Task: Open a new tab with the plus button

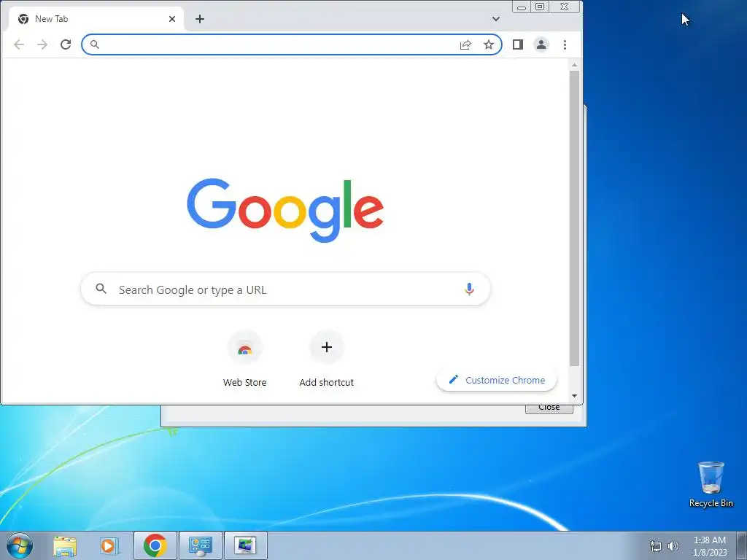Action: pyautogui.click(x=200, y=19)
